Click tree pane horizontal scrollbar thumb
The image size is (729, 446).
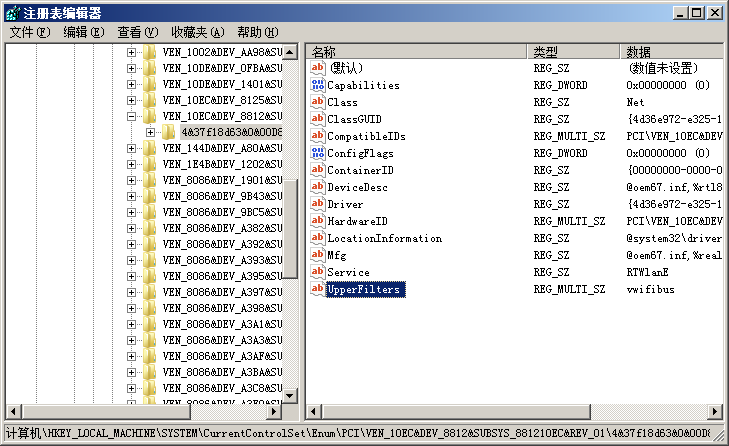[106, 411]
